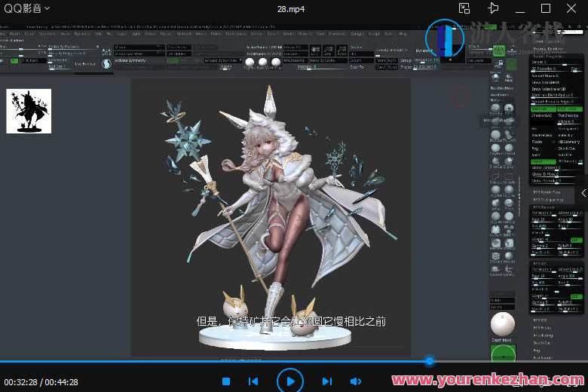Pin the player window on top
The height and width of the screenshot is (392, 588).
493,8
